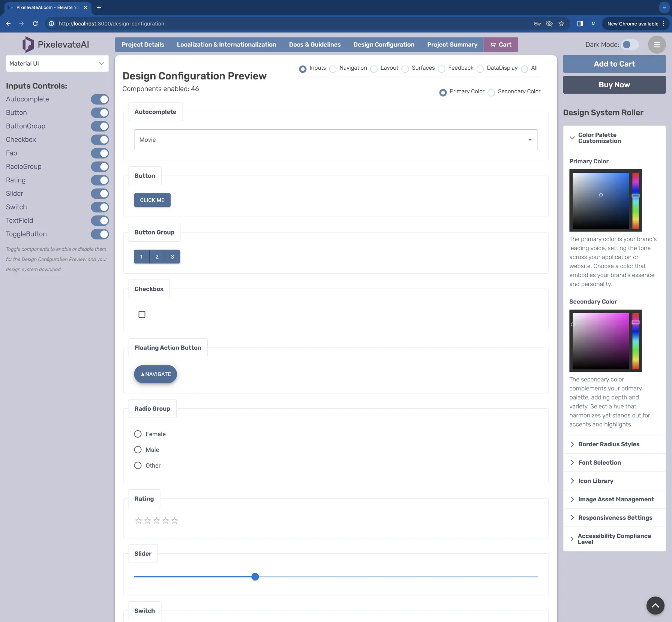
Task: Click the CLICK ME button
Action: [152, 200]
